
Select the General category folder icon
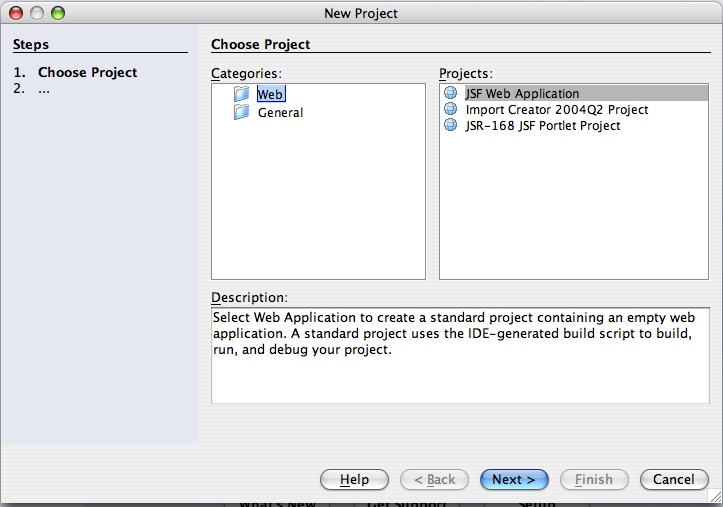pyautogui.click(x=241, y=112)
